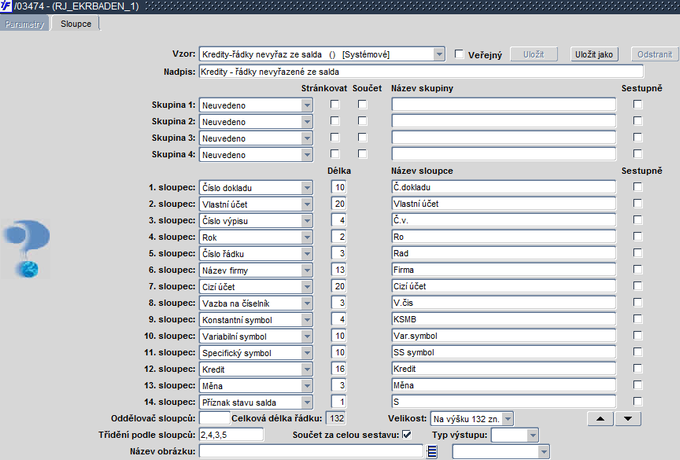Open the picture name list picker icon
680x460 pixels.
coord(432,452)
